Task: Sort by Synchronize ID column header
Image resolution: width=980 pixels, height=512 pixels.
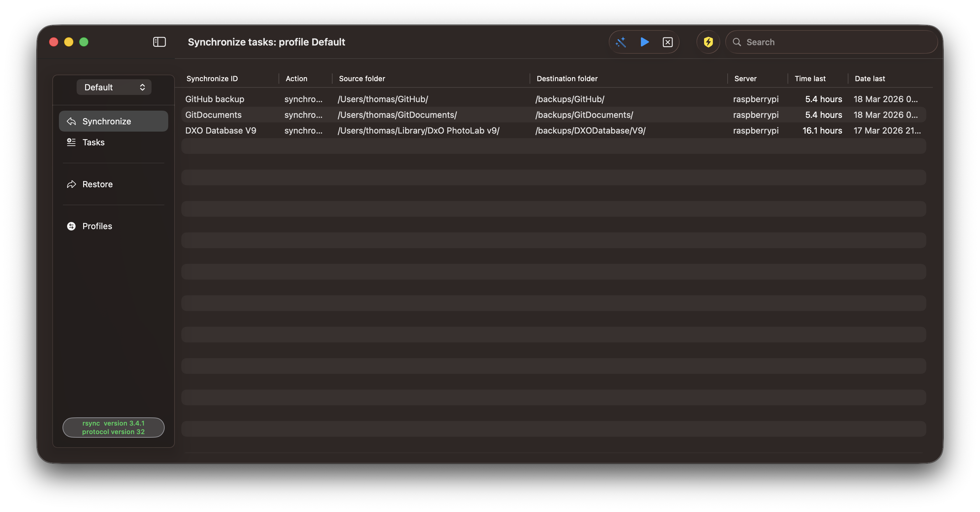Action: [212, 78]
